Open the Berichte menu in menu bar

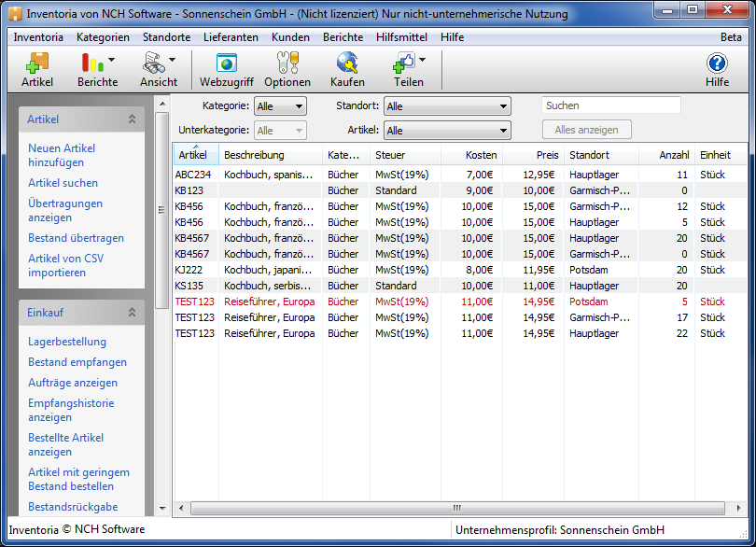tap(343, 37)
